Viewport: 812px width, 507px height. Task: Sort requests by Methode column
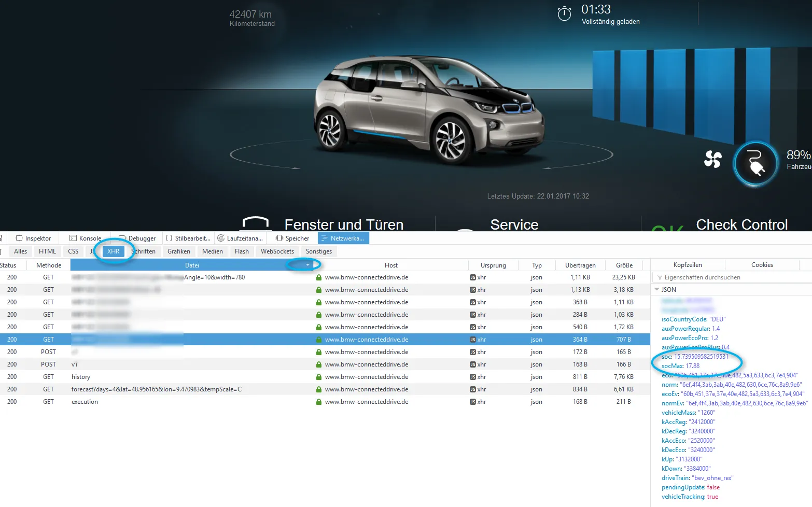49,265
